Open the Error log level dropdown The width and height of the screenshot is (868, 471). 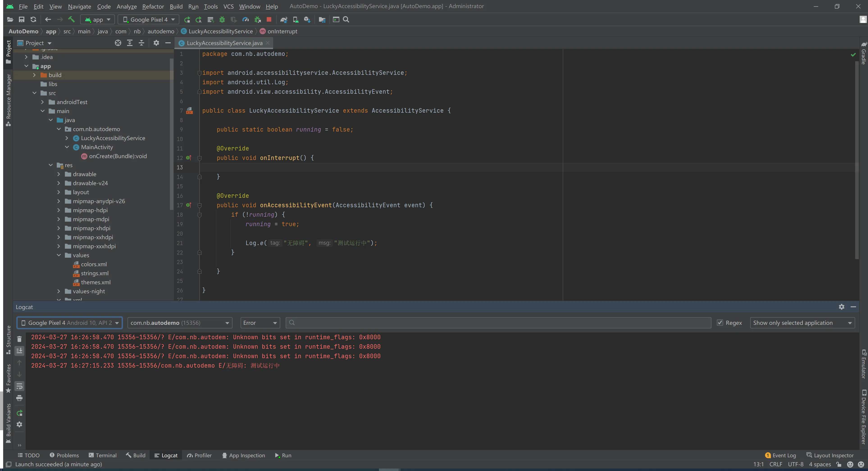(x=260, y=323)
